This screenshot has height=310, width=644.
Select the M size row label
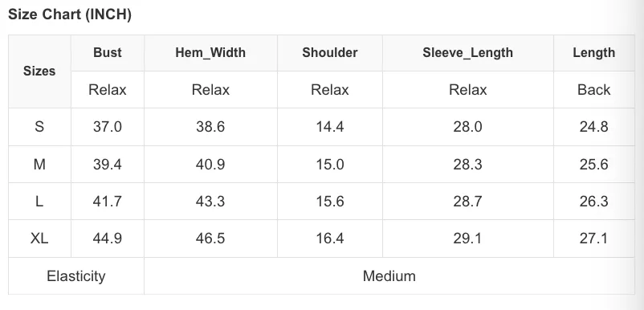point(39,165)
